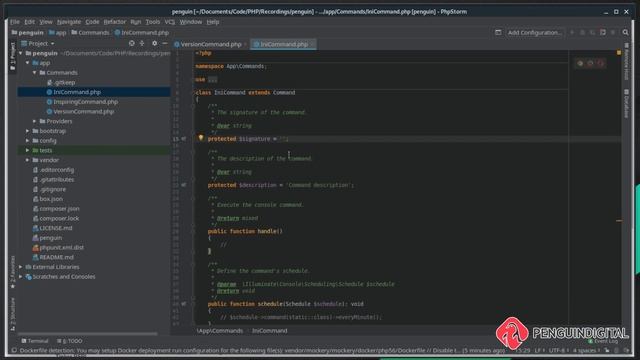The height and width of the screenshot is (360, 640).
Task: Select box.json file
Action: pyautogui.click(x=51, y=199)
